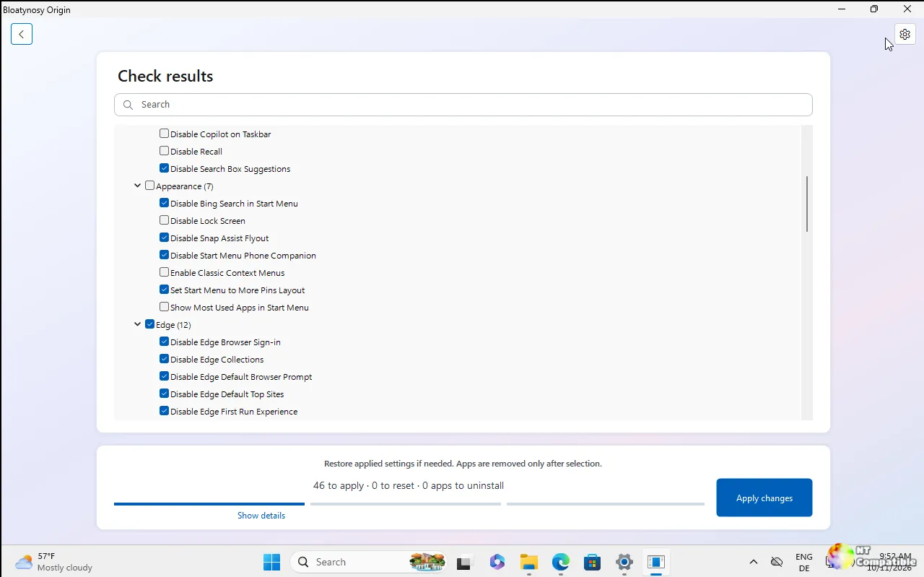
Task: Open weather widget showing 57°F
Action: pyautogui.click(x=54, y=562)
